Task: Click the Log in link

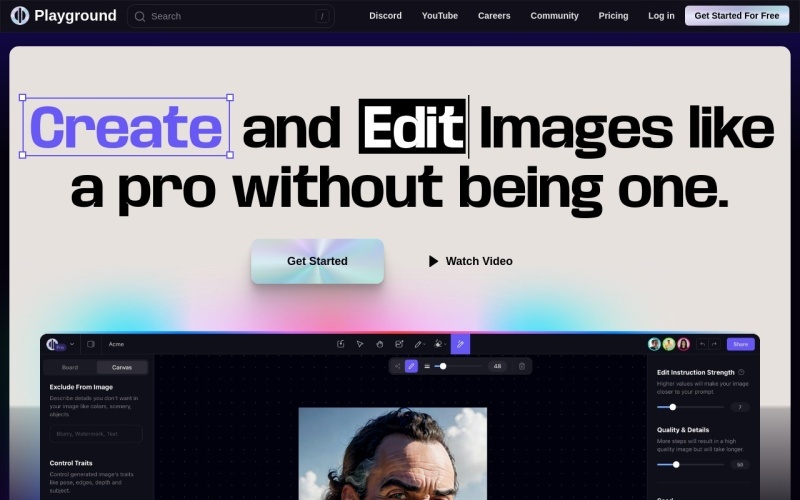Action: (661, 16)
